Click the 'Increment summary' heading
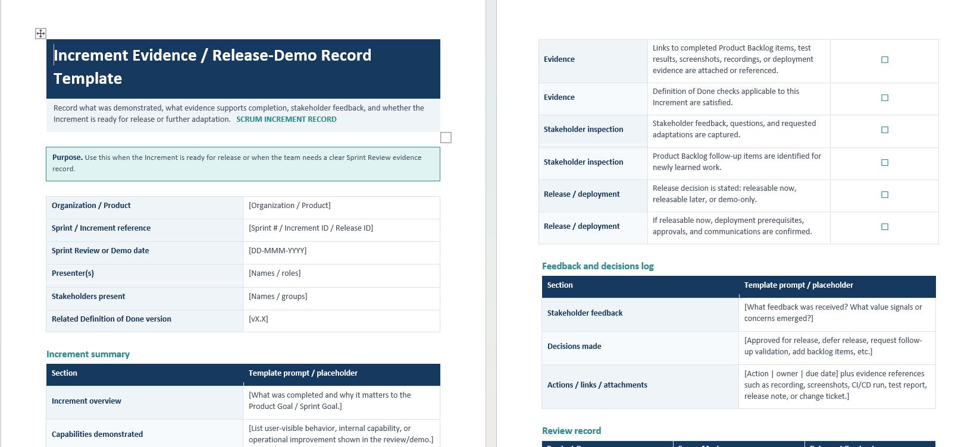Screen dimensions: 980x447 click(88, 354)
